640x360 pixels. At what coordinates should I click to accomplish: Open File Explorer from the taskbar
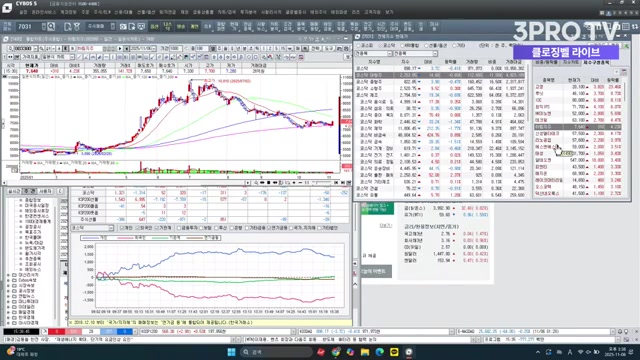[x=365, y=352]
